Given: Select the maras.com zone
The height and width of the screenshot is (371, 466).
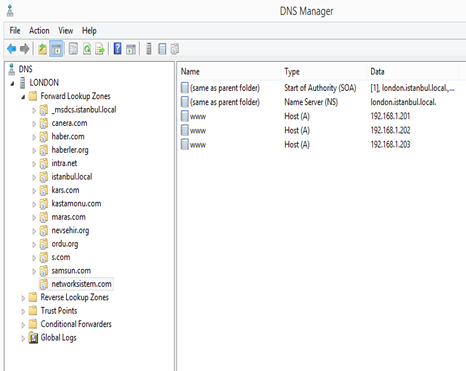Looking at the screenshot, I should [x=69, y=217].
